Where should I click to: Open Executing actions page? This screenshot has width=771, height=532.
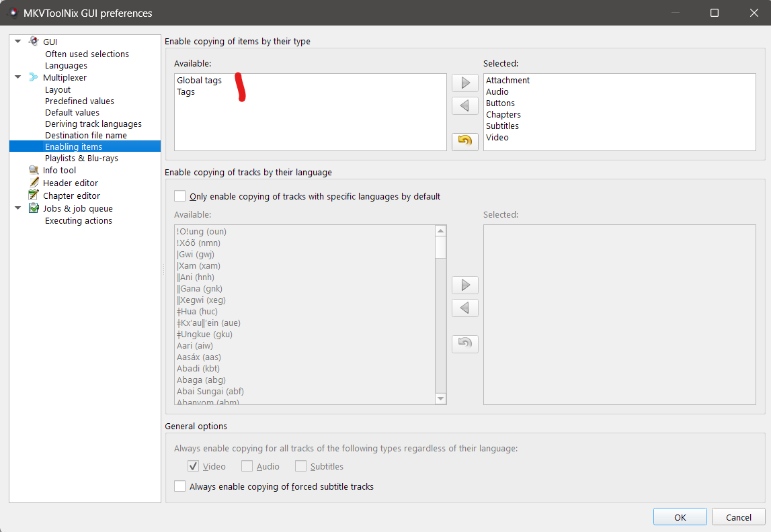[79, 220]
